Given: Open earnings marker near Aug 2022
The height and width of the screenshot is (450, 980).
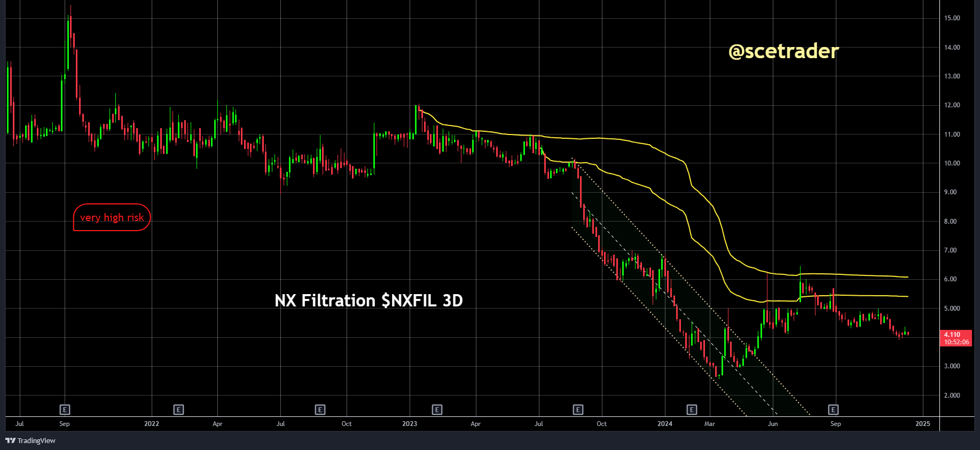Looking at the screenshot, I should coord(320,410).
